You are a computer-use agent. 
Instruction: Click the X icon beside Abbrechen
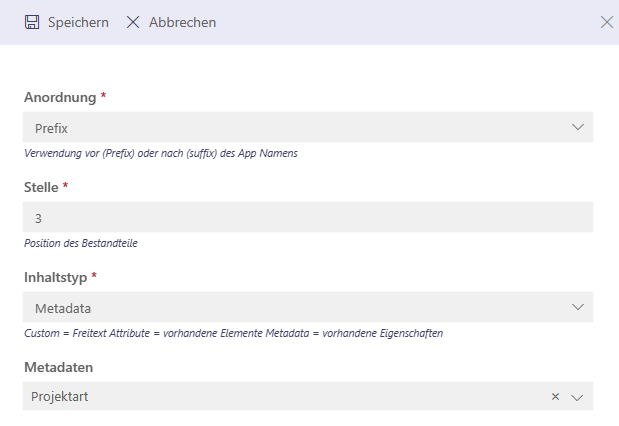133,22
